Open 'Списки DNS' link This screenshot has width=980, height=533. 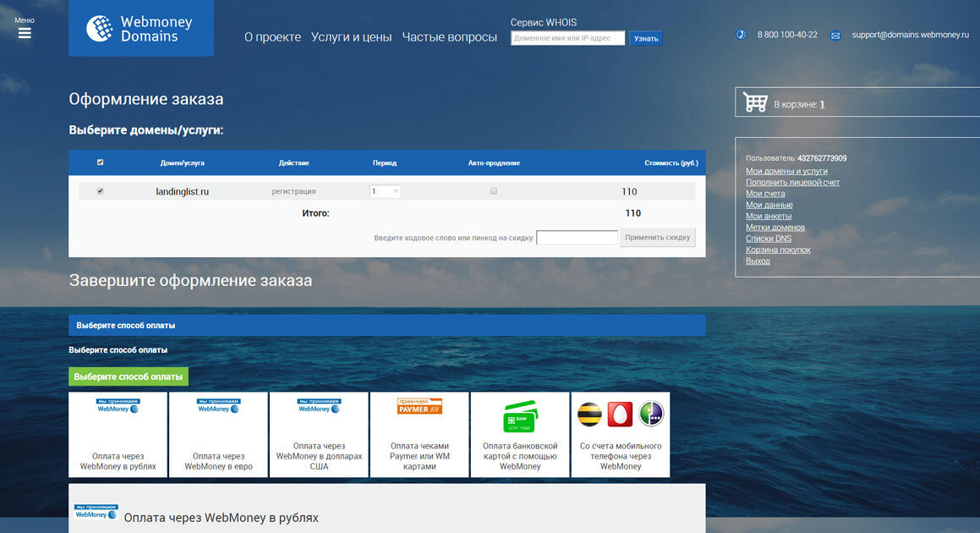click(768, 239)
